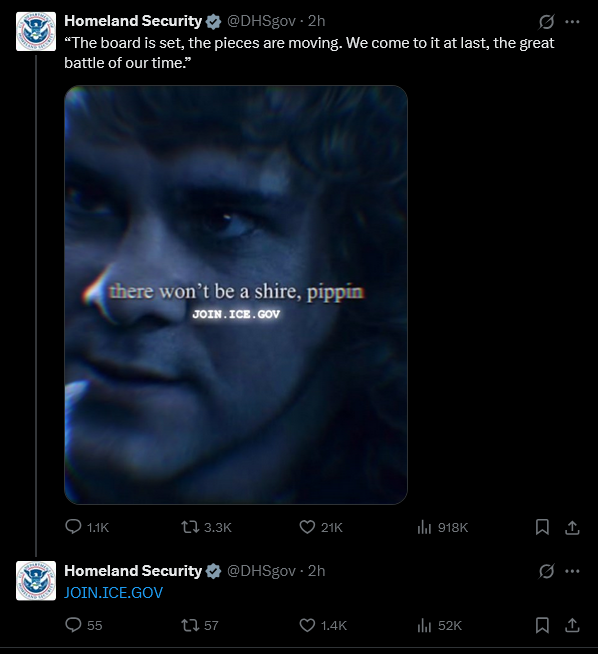Share the JOIN.ICE.GOV reply post
598x654 pixels.
(572, 625)
